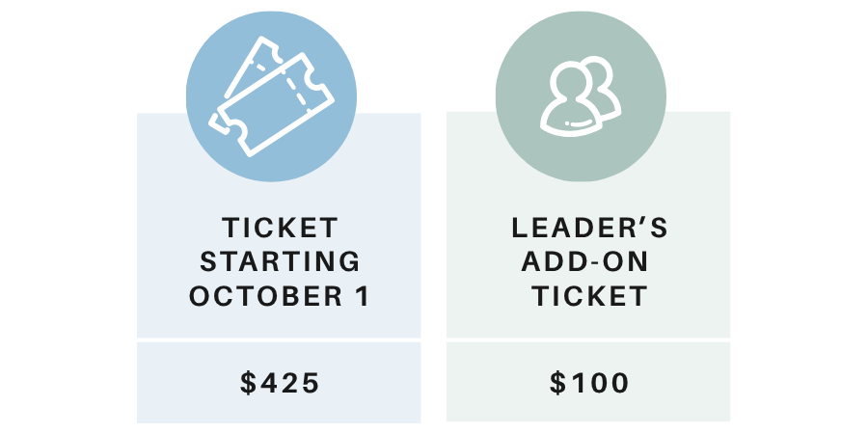Screen dimensions: 868x434
Task: Click the word "STARTING" in the left card
Action: (280, 261)
